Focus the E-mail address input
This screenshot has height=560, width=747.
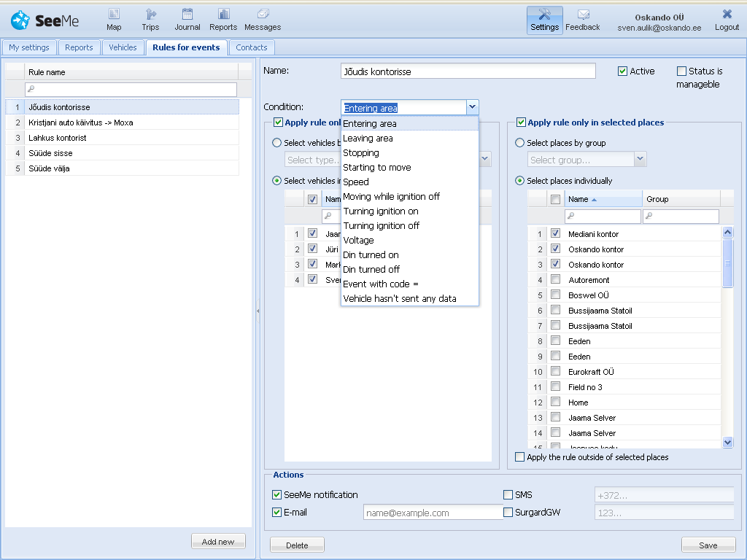click(x=433, y=513)
